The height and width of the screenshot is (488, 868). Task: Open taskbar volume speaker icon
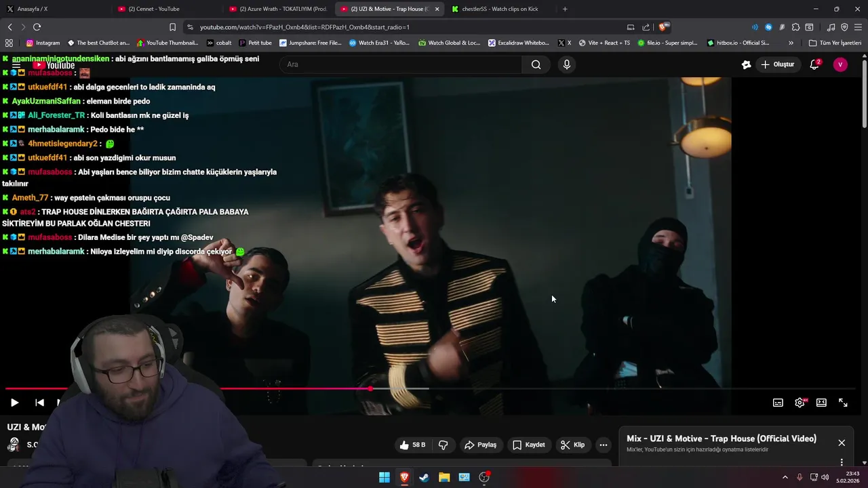point(825,477)
